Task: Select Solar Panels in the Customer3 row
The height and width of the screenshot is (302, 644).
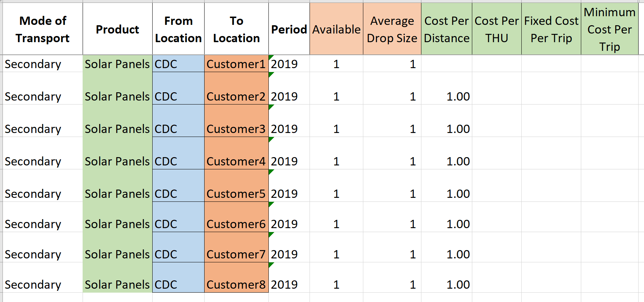Action: (118, 121)
